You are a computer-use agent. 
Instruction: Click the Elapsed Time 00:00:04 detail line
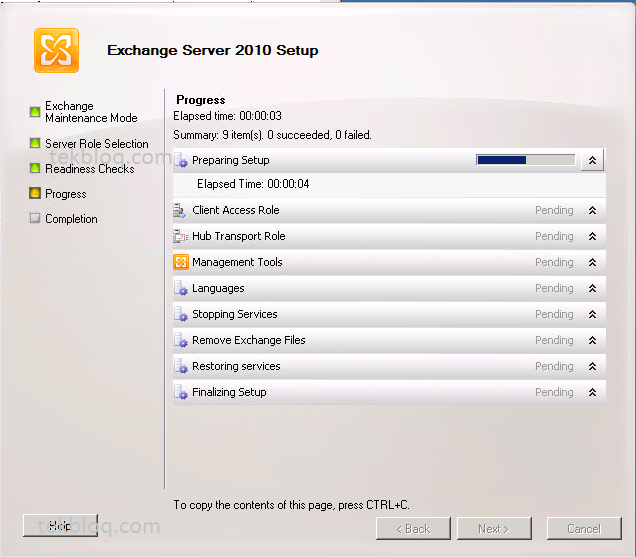click(x=253, y=184)
